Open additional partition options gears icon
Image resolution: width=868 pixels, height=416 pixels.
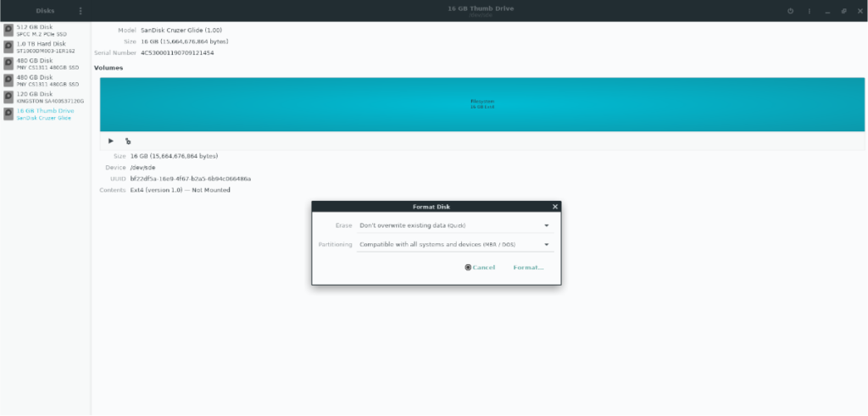(128, 141)
